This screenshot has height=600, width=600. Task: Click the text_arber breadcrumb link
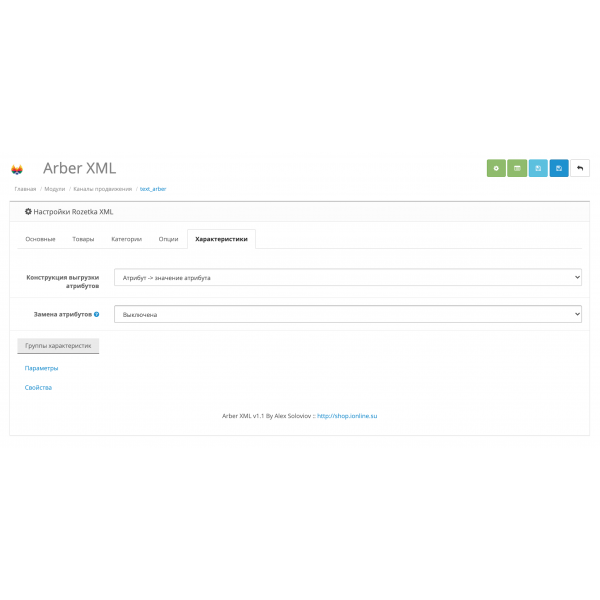tap(153, 189)
